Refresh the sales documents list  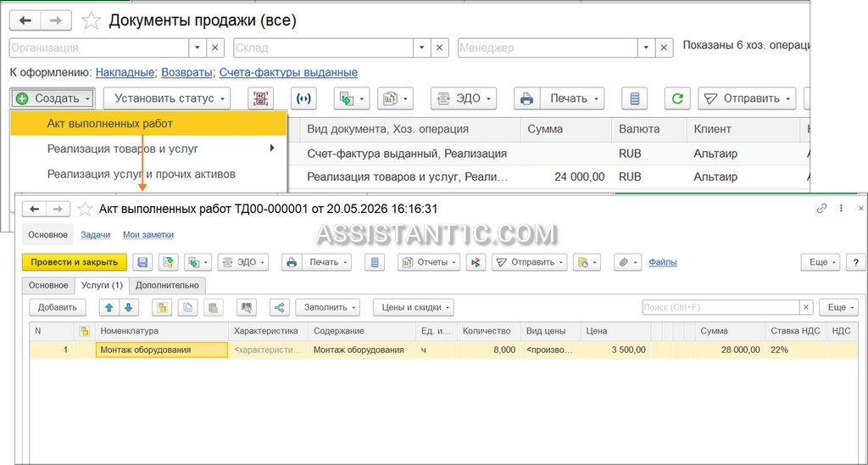677,98
